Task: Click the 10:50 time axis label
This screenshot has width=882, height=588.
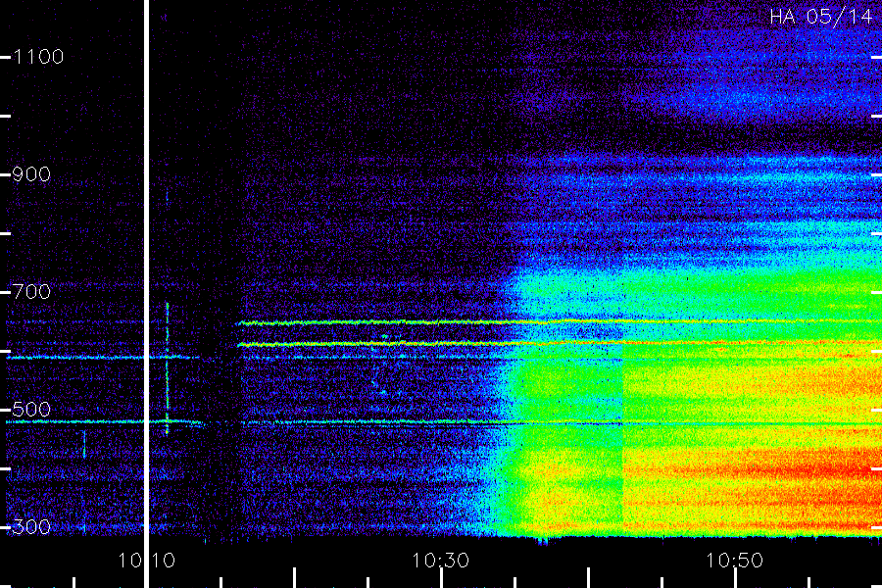Action: click(x=734, y=561)
